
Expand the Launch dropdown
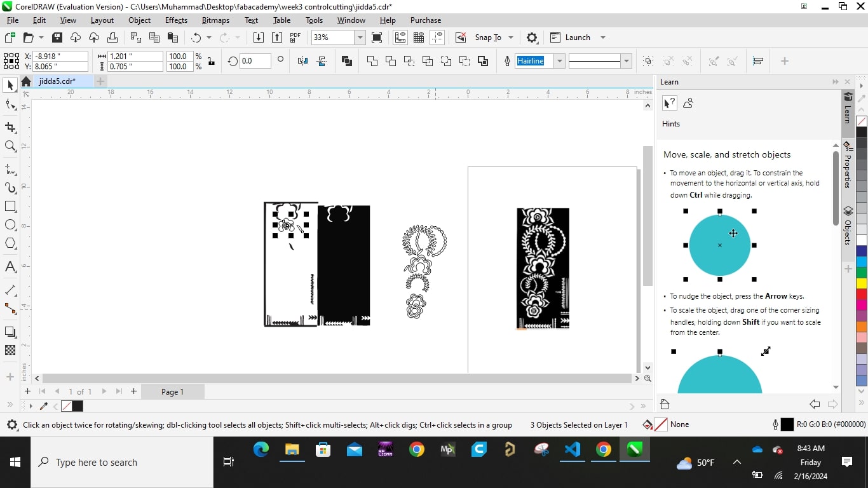[x=603, y=37]
